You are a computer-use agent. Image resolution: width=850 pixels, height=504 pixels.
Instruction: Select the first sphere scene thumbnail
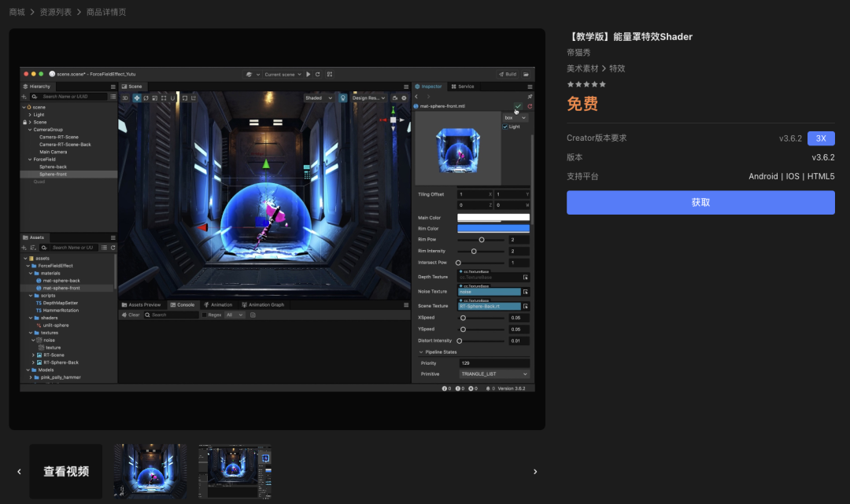[150, 471]
